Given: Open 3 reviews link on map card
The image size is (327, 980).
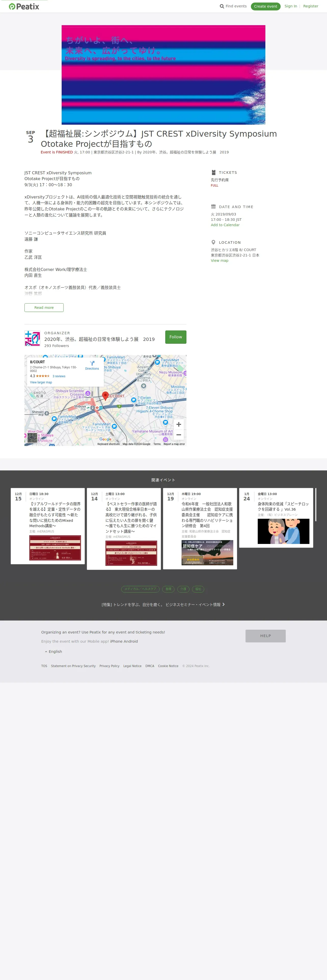Looking at the screenshot, I should [59, 376].
